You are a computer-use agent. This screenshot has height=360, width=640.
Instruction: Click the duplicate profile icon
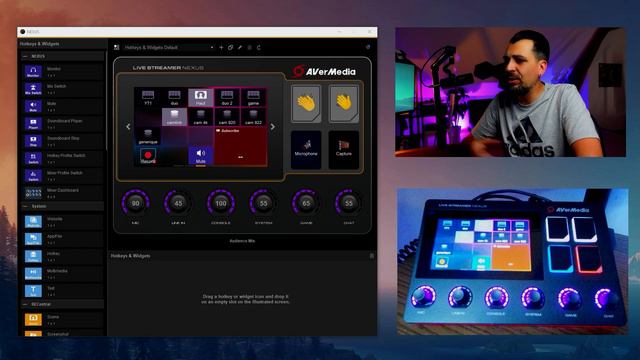click(x=231, y=47)
